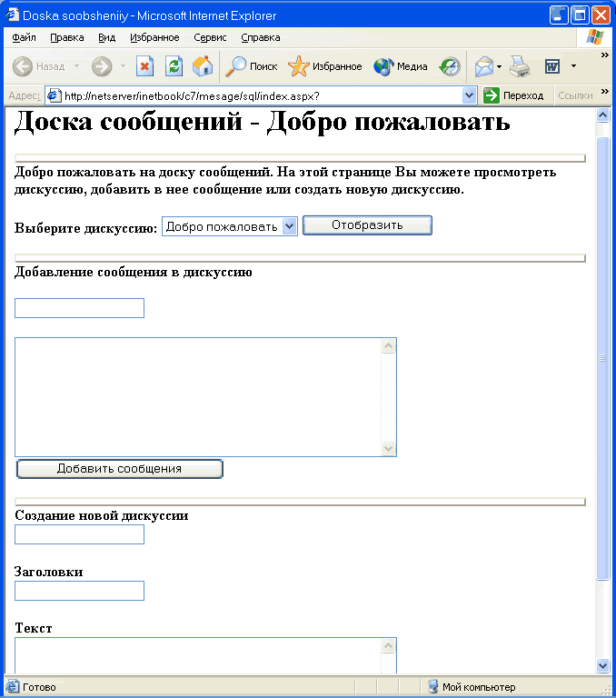
Task: Stop page loading with the red X icon
Action: [x=144, y=66]
